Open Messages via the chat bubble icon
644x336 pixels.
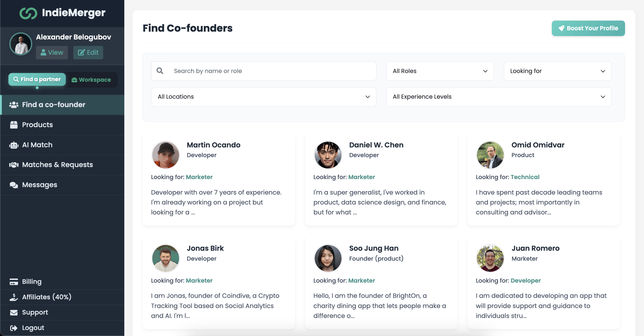pyautogui.click(x=13, y=185)
